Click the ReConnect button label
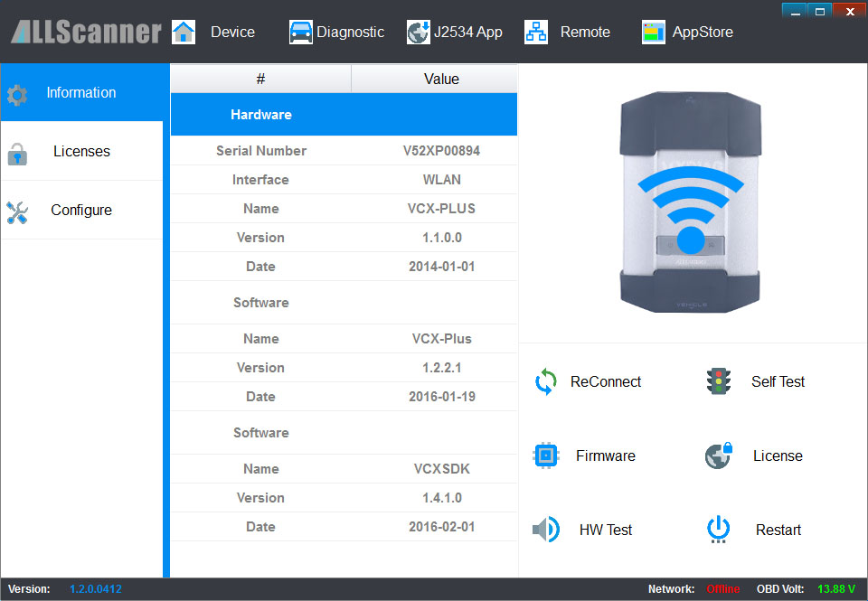 coord(606,382)
